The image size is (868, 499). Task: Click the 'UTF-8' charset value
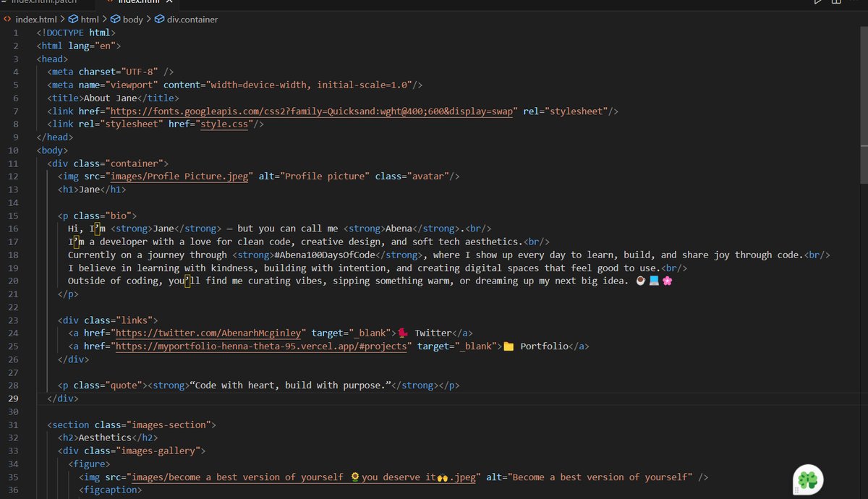click(x=139, y=72)
